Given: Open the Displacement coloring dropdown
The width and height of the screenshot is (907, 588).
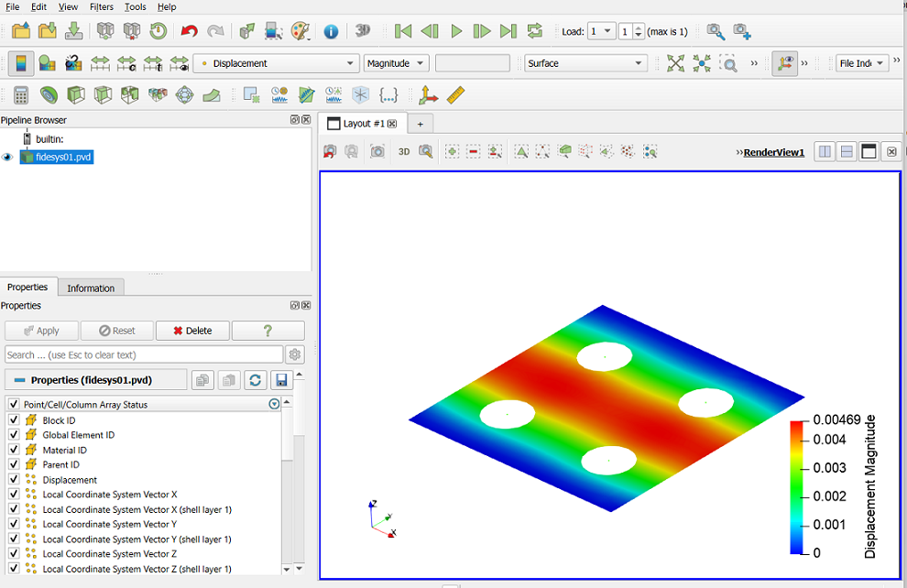Looking at the screenshot, I should [x=276, y=63].
